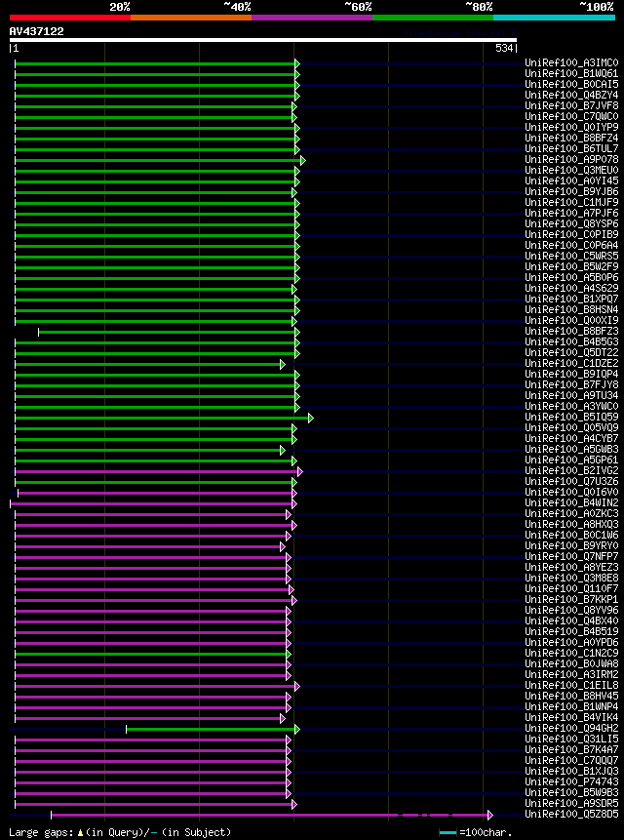The height and width of the screenshot is (840, 624).
Task: Click label UniRef100_A9P078
Action: (571, 160)
